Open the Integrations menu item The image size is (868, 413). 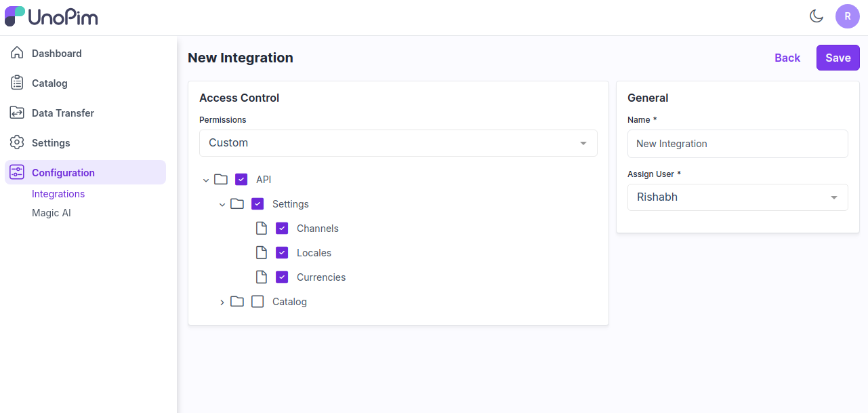click(x=58, y=193)
